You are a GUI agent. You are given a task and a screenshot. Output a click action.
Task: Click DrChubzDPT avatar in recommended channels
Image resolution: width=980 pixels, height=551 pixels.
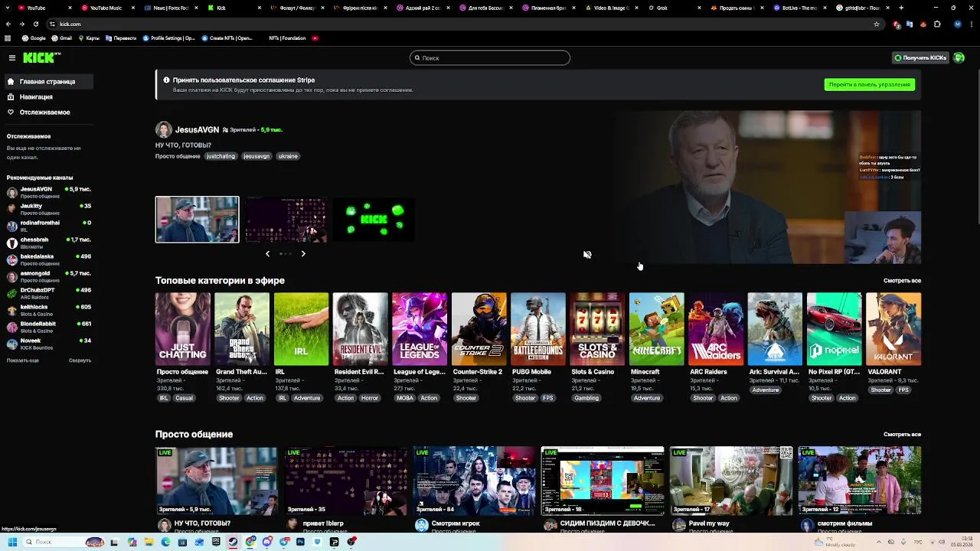pyautogui.click(x=11, y=293)
